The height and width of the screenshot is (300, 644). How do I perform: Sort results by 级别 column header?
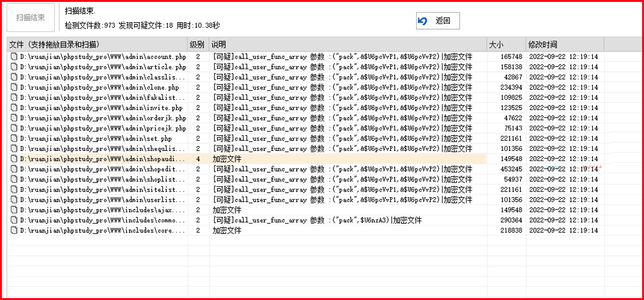[198, 44]
